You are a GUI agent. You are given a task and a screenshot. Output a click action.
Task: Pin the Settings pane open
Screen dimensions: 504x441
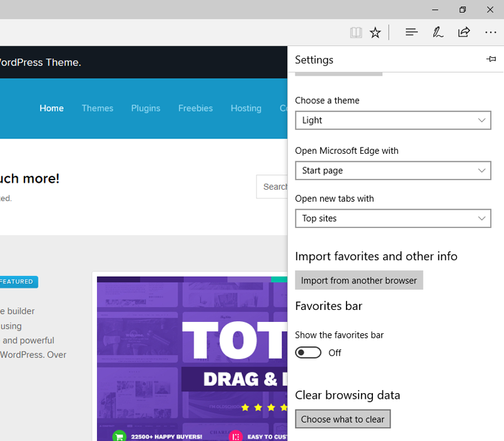pyautogui.click(x=491, y=59)
